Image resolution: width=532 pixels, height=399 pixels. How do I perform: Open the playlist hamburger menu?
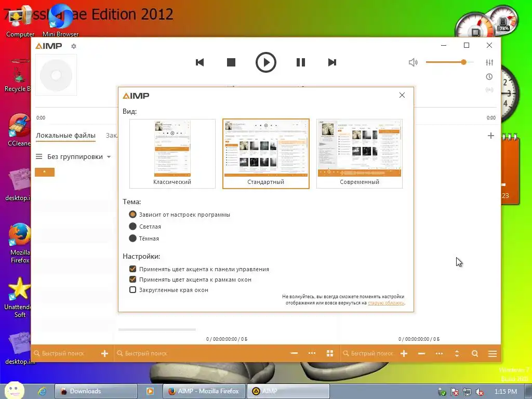pyautogui.click(x=493, y=353)
